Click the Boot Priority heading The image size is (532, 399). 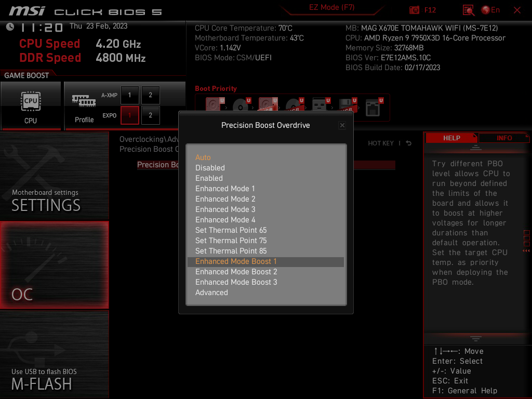[216, 88]
